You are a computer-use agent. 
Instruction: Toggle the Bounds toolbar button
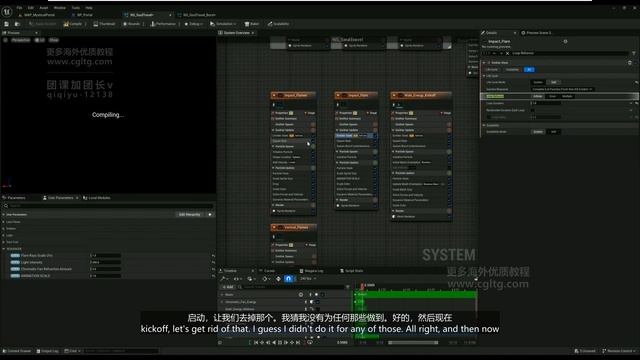tap(131, 24)
